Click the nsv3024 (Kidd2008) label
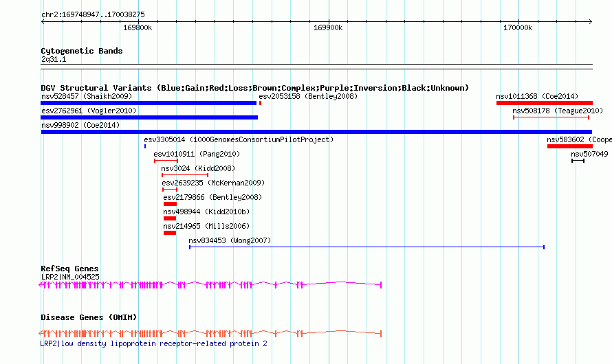 pos(198,168)
